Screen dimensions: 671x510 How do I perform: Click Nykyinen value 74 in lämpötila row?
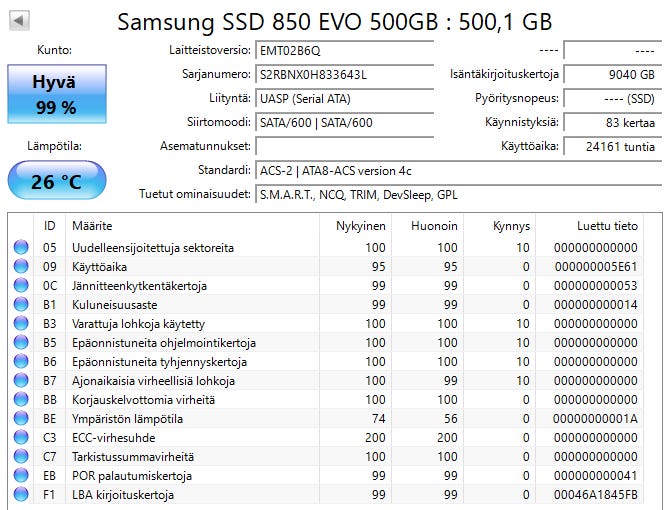coord(378,418)
